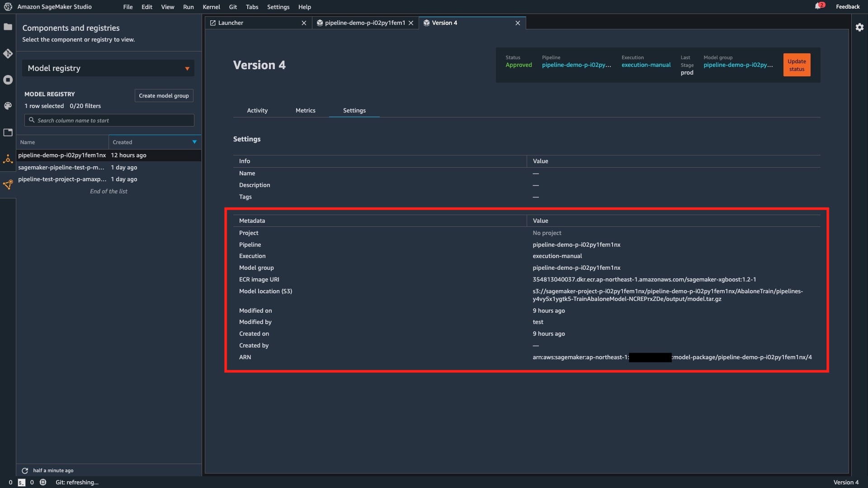Expand the search column filter field
868x488 pixels.
[108, 120]
